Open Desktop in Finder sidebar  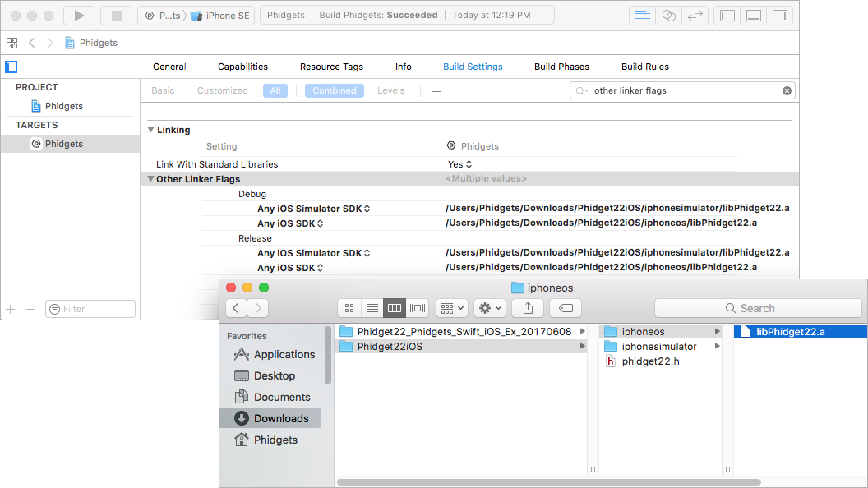tap(265, 375)
